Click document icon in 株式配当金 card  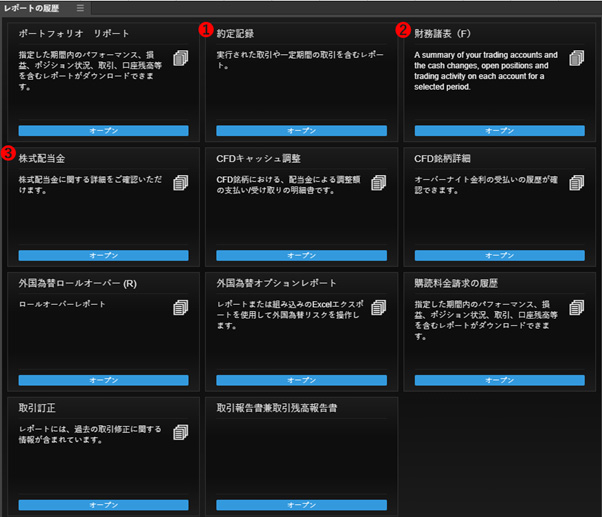pyautogui.click(x=180, y=183)
